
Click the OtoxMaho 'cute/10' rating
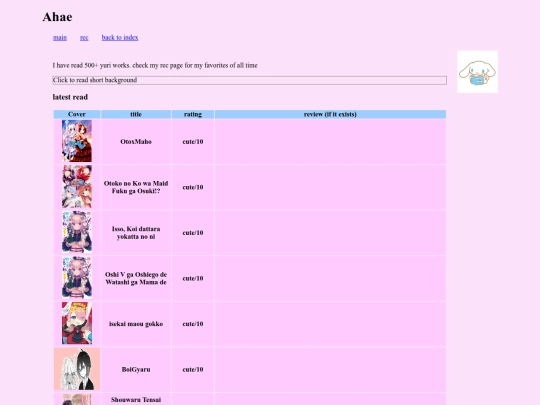(193, 142)
